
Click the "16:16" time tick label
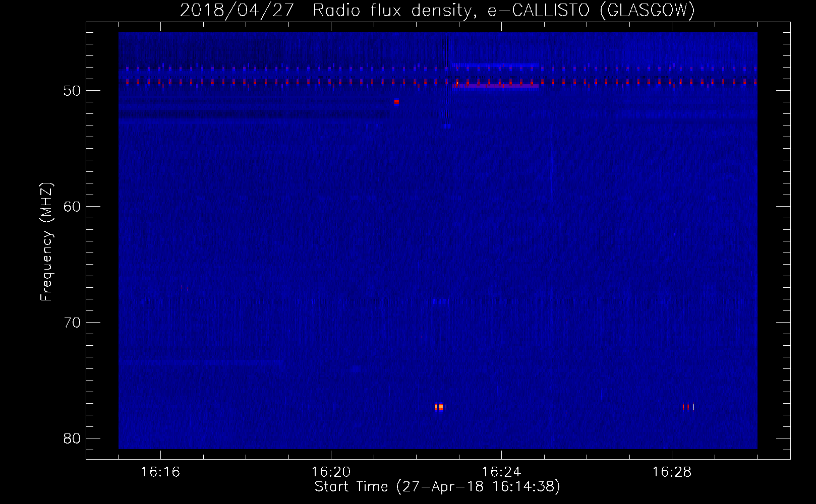click(x=160, y=472)
